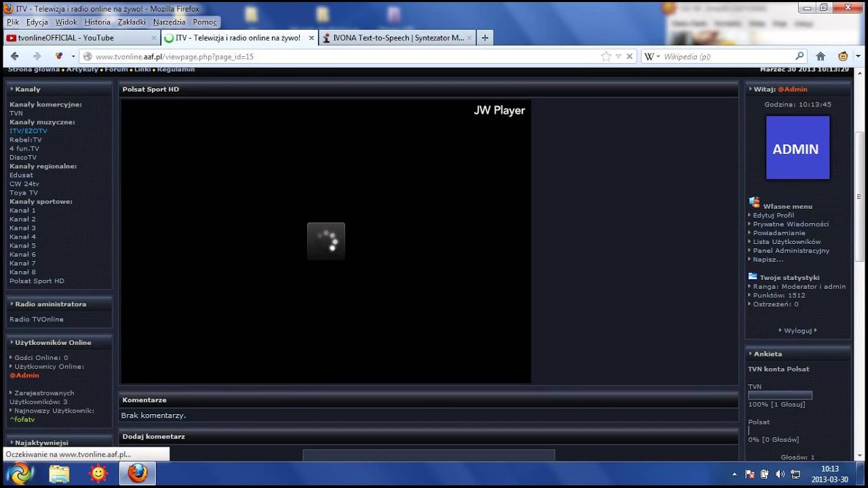Go back with the browser back arrow
This screenshot has width=868, height=488.
coord(15,56)
